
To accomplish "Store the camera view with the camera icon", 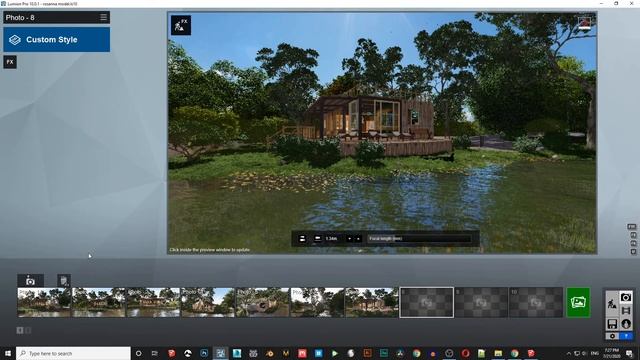I will (30, 281).
